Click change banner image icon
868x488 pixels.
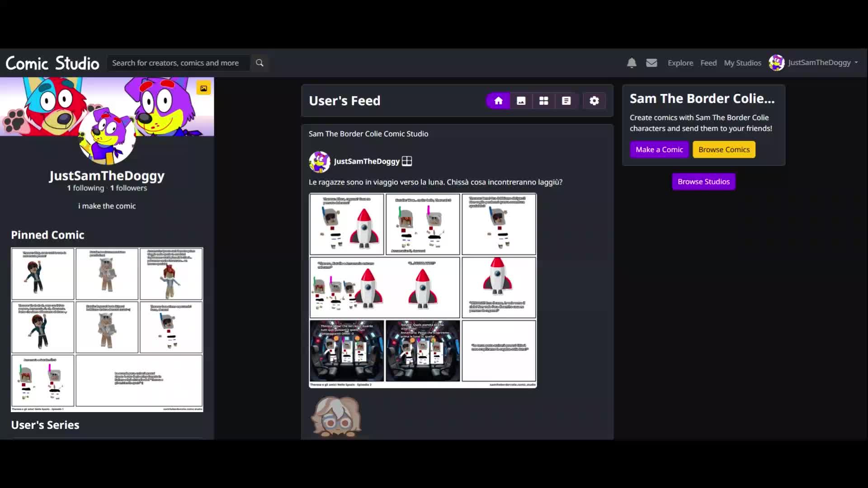click(203, 88)
